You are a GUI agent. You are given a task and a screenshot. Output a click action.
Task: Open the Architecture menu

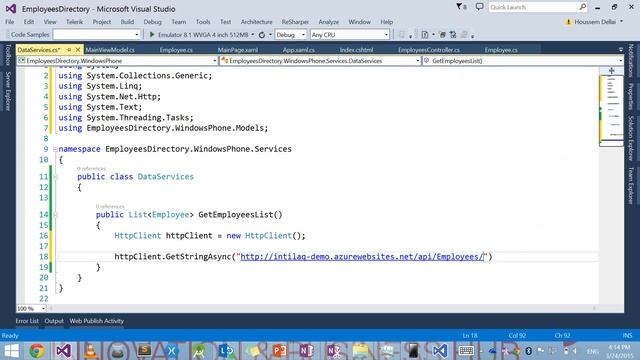pos(256,22)
